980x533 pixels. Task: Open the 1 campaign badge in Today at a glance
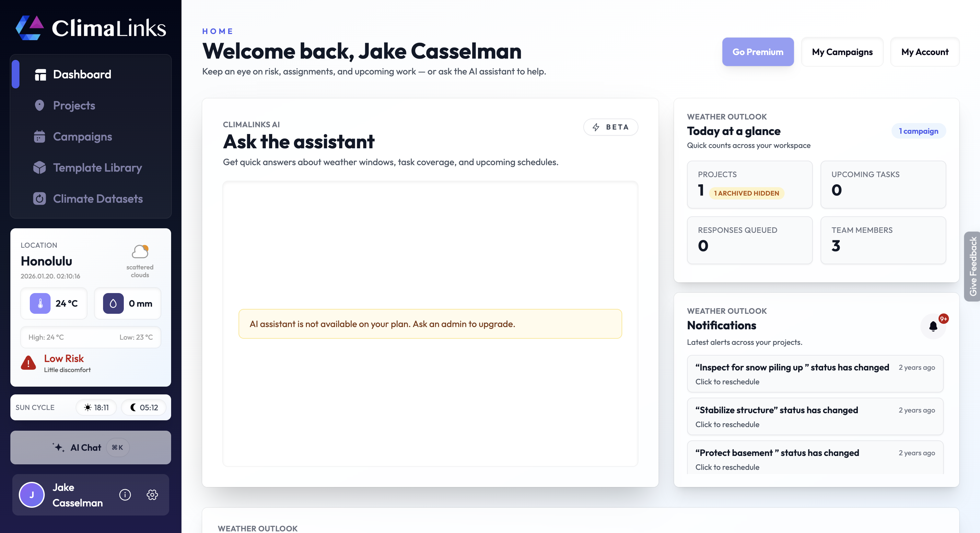click(918, 131)
